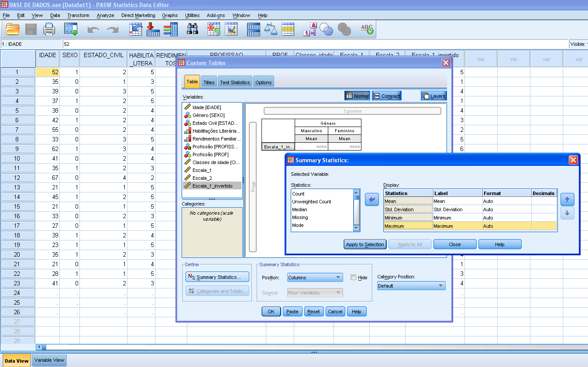Select the Find tool (binoculars)
Image resolution: width=588 pixels, height=367 pixels.
[x=193, y=29]
